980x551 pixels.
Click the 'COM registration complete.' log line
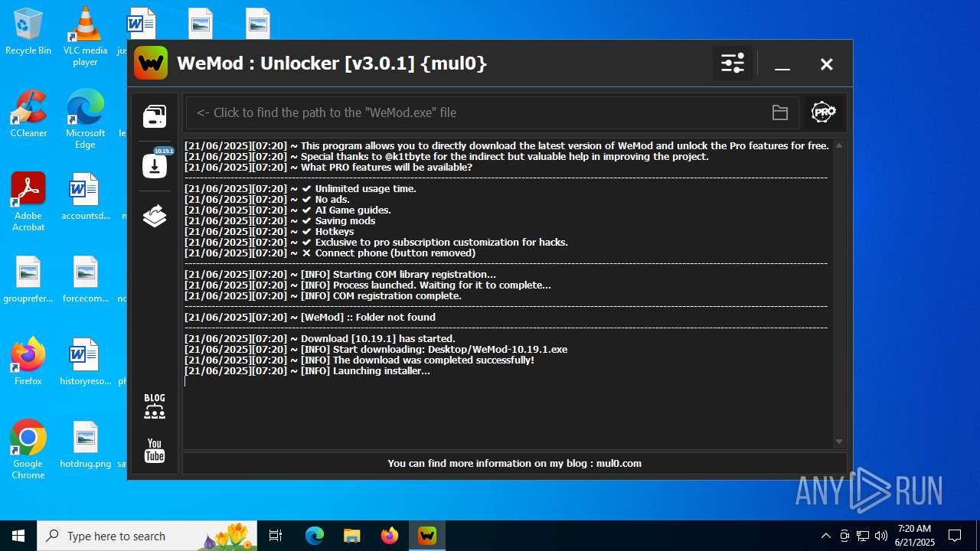322,295
